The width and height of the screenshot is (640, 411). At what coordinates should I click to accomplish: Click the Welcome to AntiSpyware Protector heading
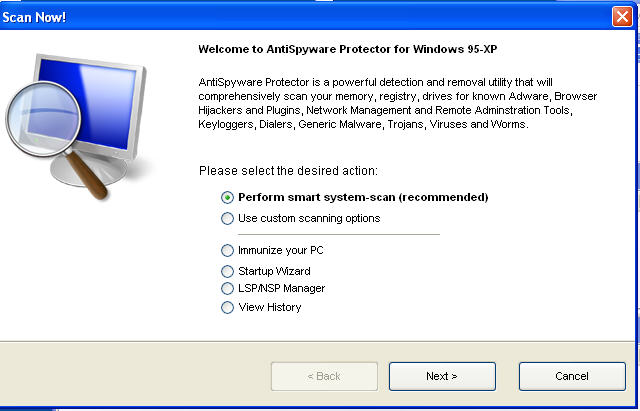347,49
